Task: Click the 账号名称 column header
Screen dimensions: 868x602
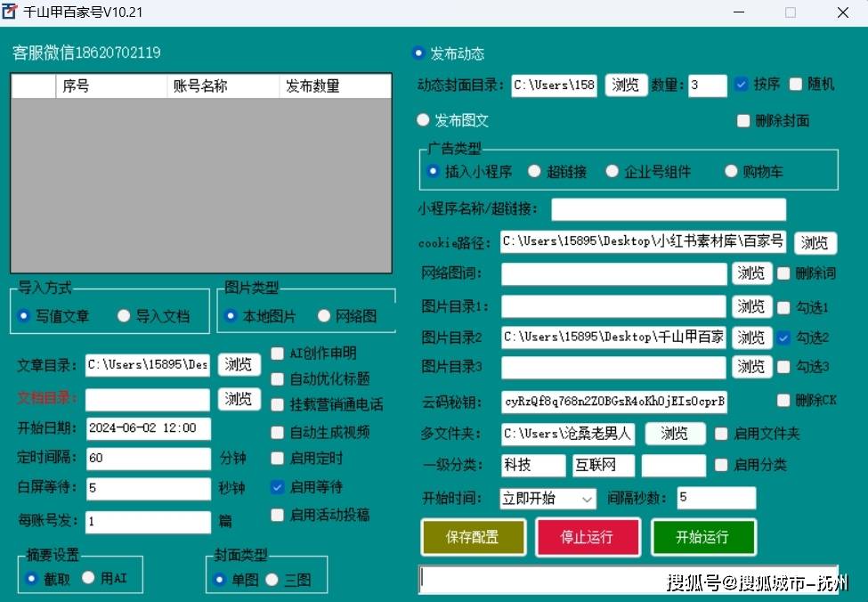Action: (223, 86)
